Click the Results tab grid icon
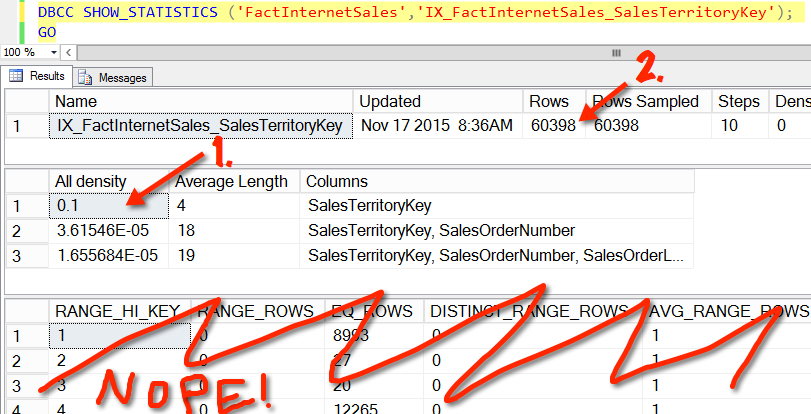 (x=17, y=76)
